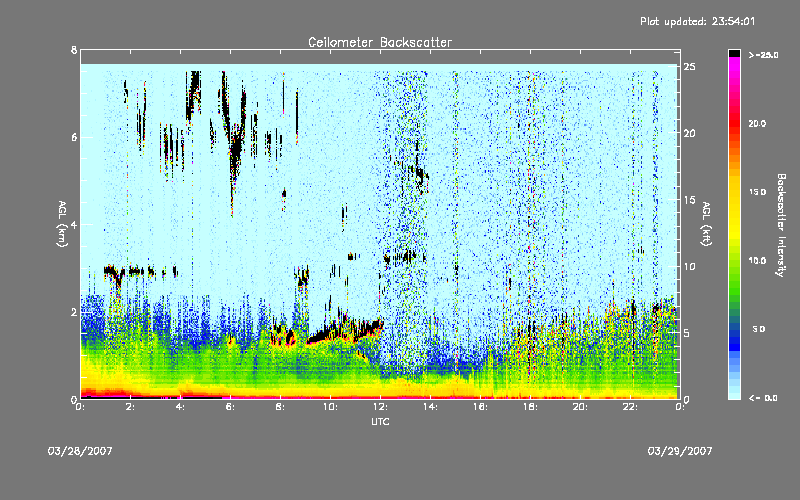
Task: Click the '8' km tick on left axis
Action: tap(74, 50)
